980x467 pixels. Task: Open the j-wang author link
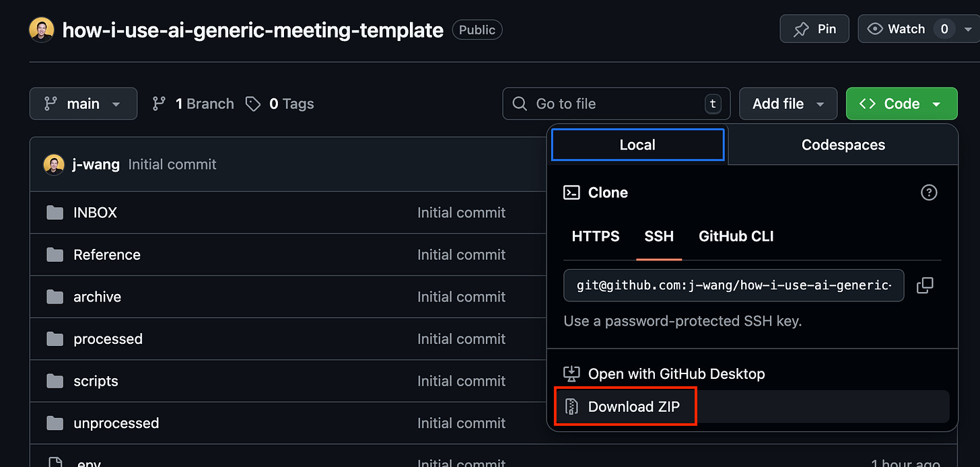(x=96, y=164)
